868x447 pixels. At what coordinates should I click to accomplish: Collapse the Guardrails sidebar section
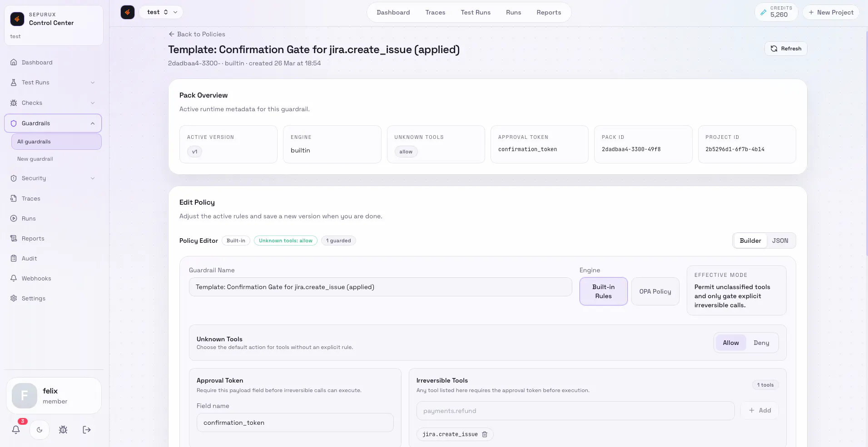coord(93,123)
